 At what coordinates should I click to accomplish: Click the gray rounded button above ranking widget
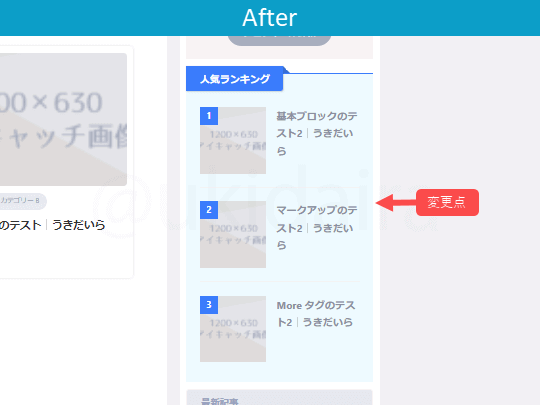pyautogui.click(x=279, y=40)
